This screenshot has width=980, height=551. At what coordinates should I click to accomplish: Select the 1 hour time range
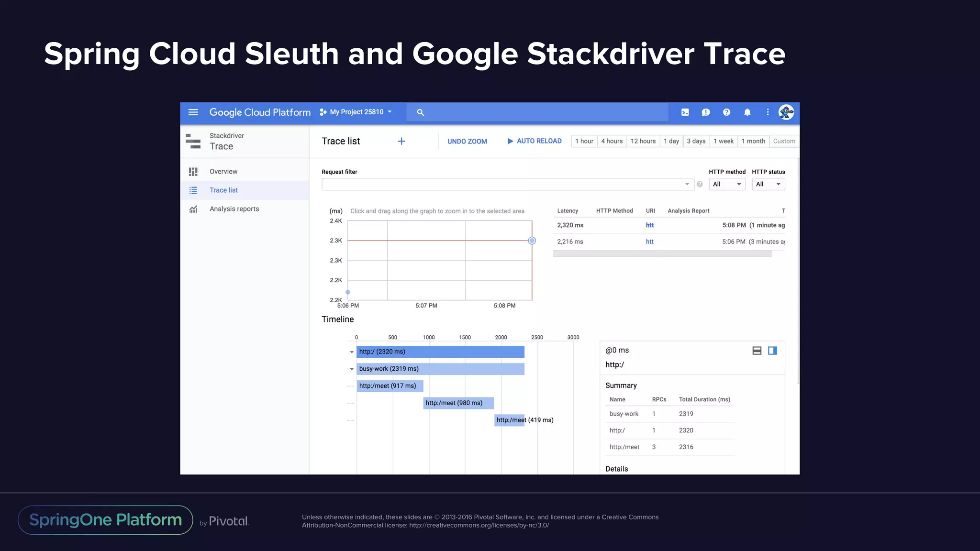(x=584, y=141)
